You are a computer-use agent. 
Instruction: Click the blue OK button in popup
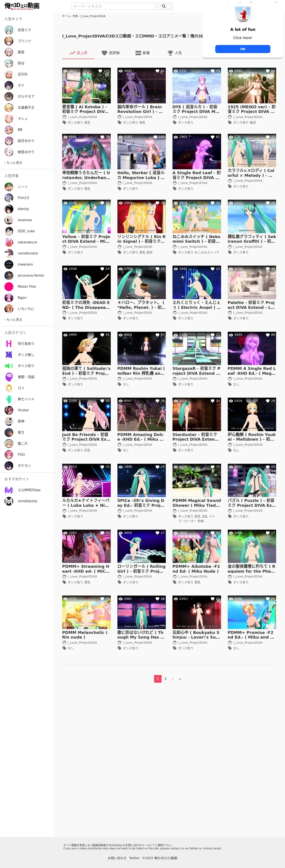pos(243,49)
